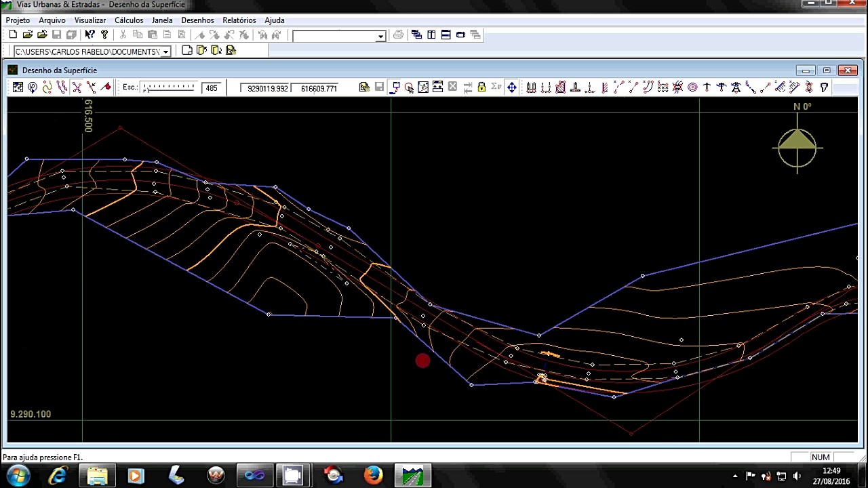Click the yellow curved alignment icon

(x=47, y=87)
